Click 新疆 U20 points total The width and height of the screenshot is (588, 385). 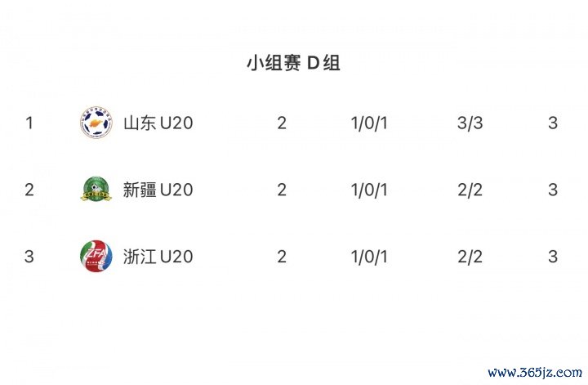[x=553, y=190]
